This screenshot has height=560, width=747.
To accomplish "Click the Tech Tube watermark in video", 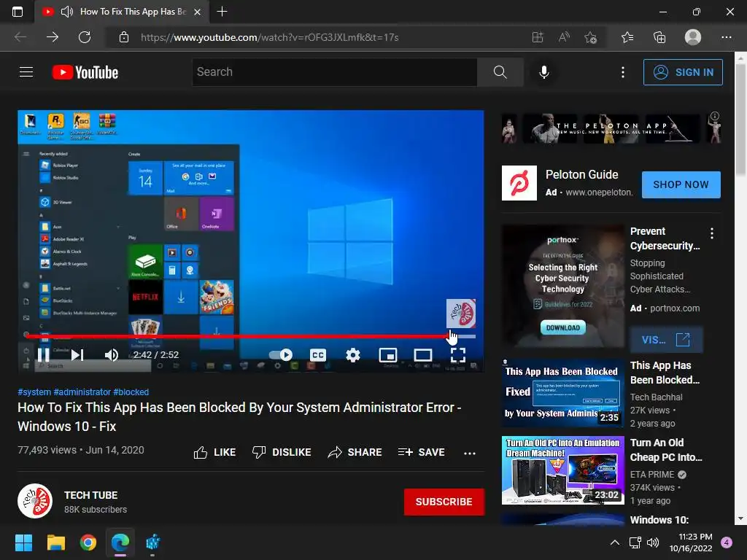I will point(461,314).
